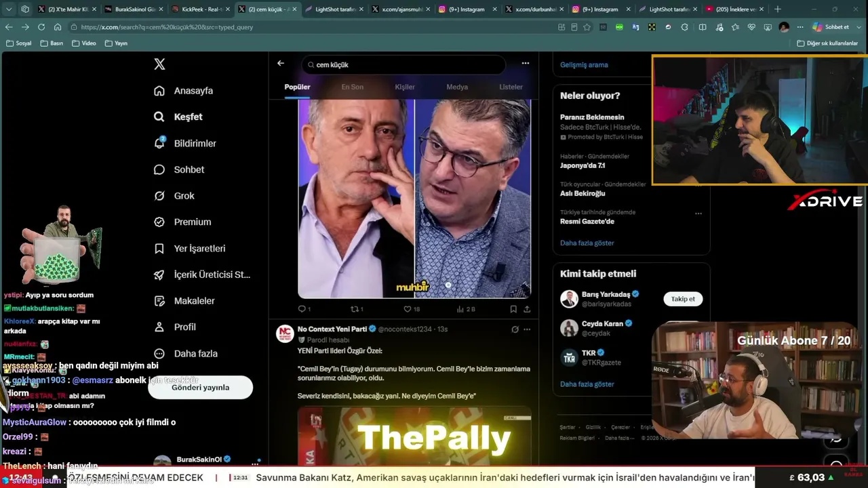The height and width of the screenshot is (488, 868).
Task: Open Anasayfa home page
Action: pyautogui.click(x=184, y=91)
